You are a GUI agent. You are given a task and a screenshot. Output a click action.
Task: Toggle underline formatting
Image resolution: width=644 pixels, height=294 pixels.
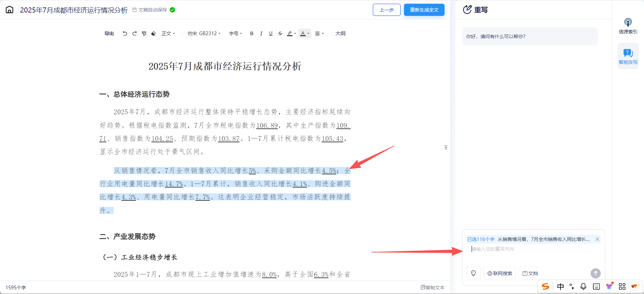(x=270, y=33)
